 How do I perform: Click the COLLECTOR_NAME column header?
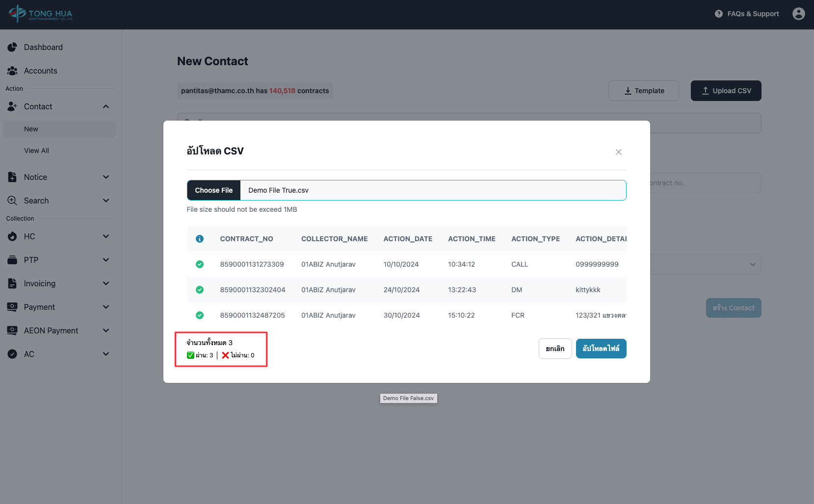pos(335,239)
